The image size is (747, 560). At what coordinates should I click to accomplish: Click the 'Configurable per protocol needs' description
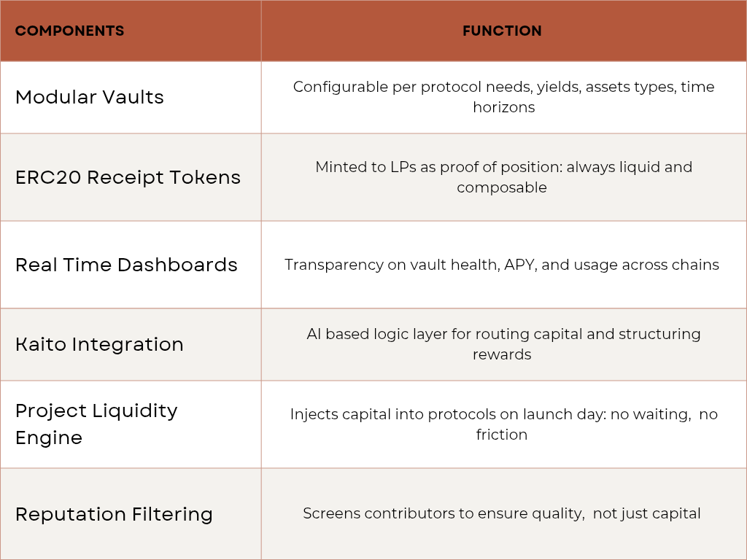(x=503, y=97)
